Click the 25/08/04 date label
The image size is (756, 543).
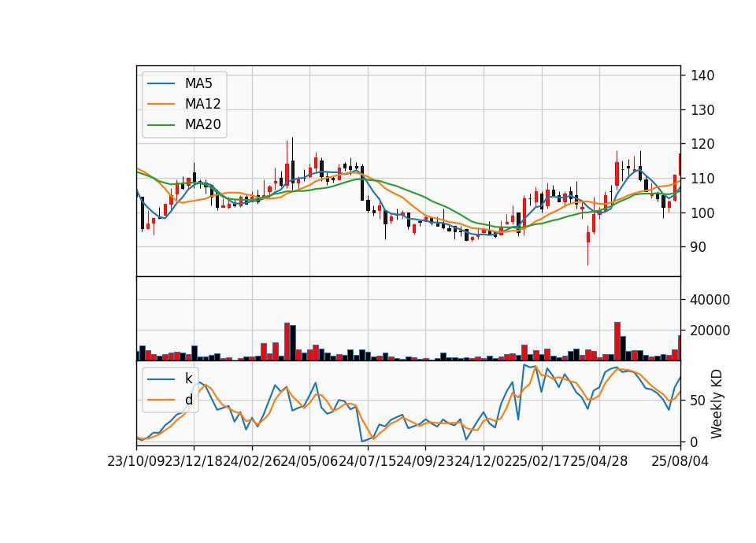click(680, 461)
